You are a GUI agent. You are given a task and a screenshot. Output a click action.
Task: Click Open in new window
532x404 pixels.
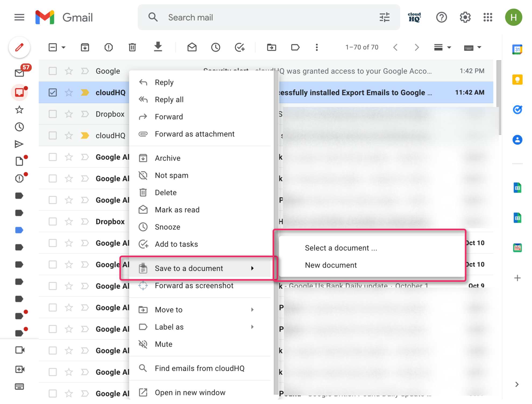click(x=200, y=392)
